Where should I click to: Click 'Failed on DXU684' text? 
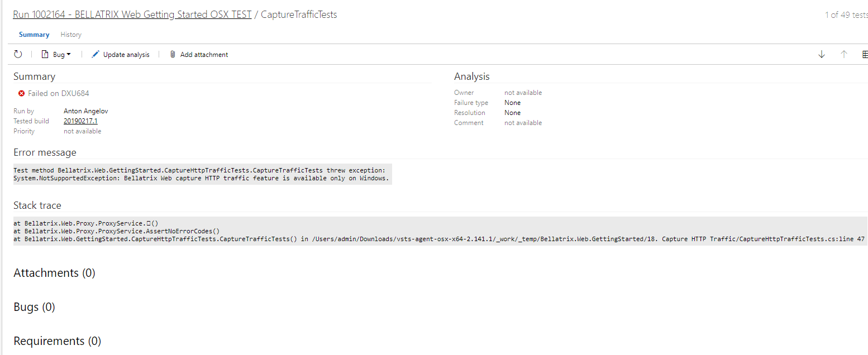59,93
